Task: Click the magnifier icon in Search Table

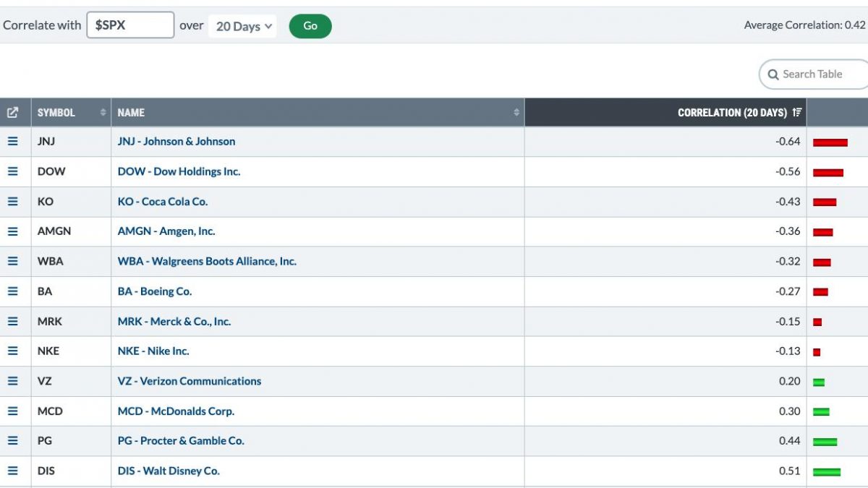Action: point(773,74)
